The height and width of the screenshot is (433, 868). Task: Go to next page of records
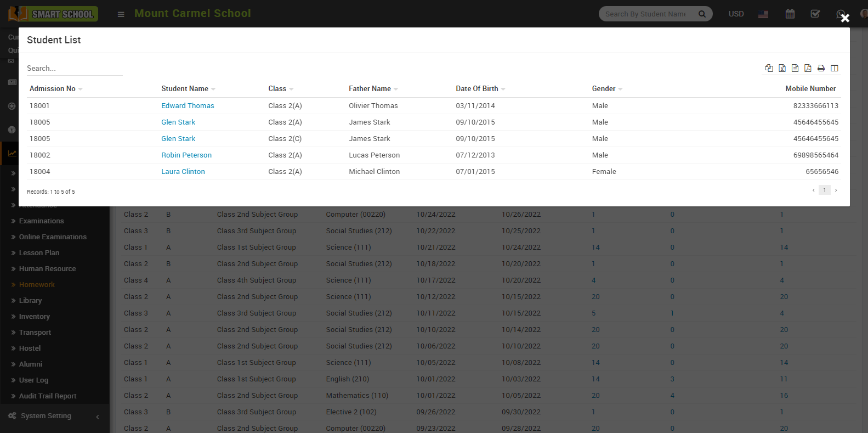[836, 190]
